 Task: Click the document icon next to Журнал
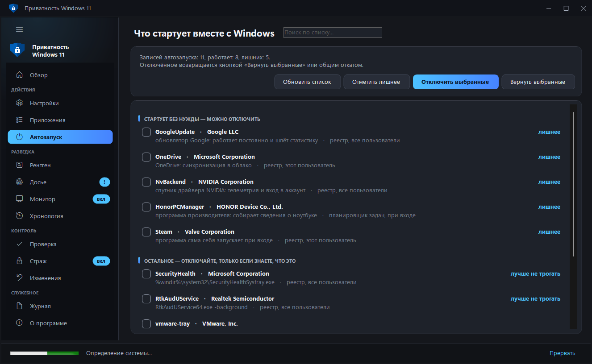coord(19,306)
